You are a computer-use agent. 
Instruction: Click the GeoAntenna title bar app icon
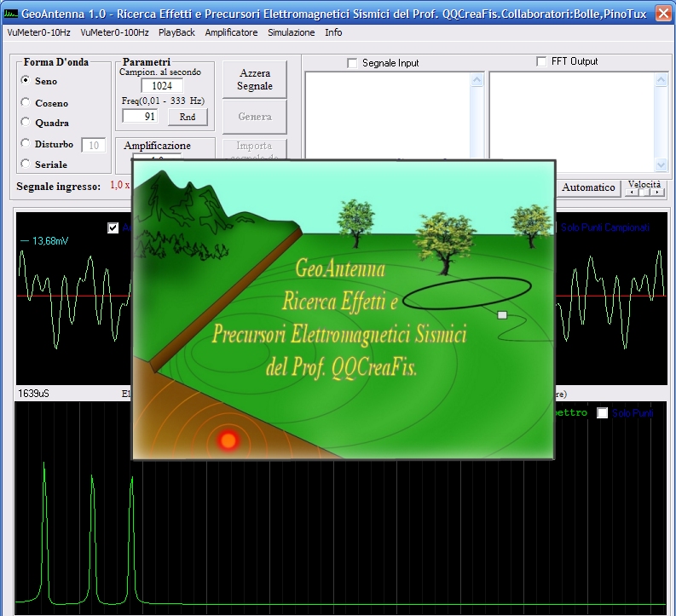[10, 14]
